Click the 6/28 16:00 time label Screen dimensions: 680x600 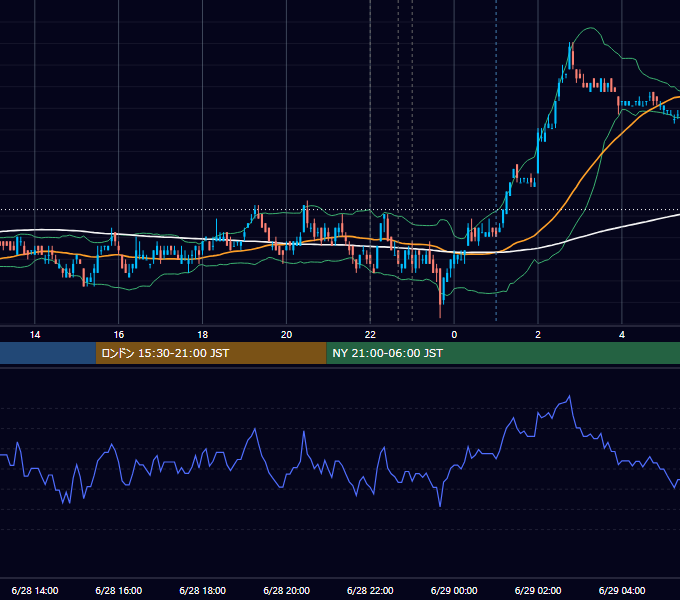click(x=118, y=590)
